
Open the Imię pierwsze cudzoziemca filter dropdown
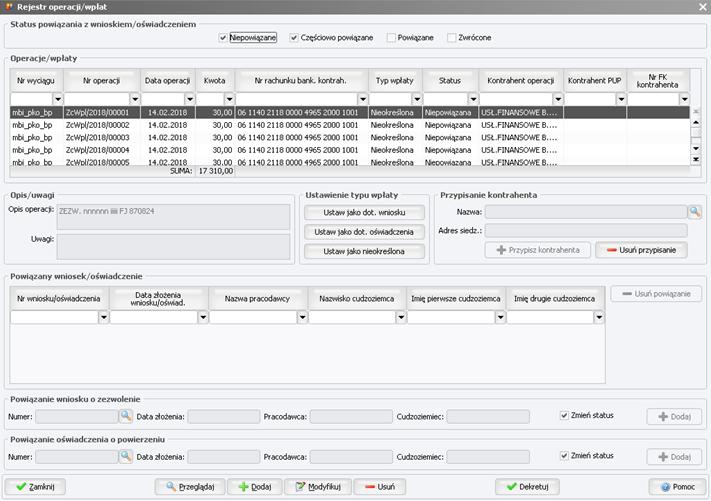500,317
